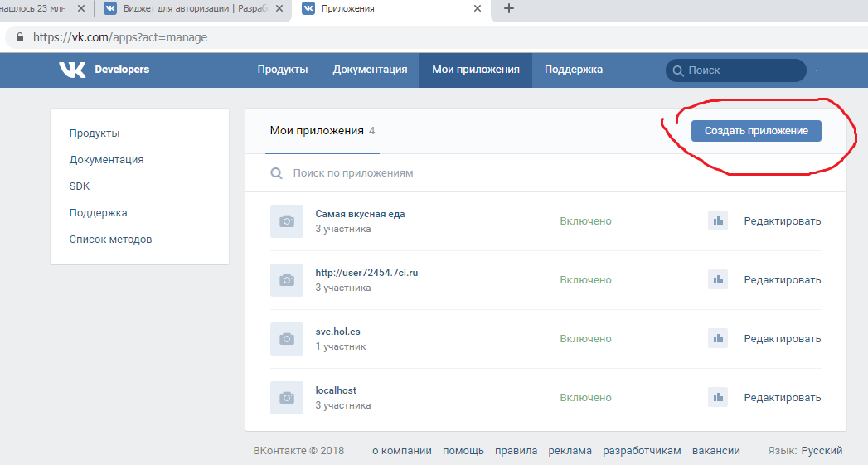Viewport: 868px width, 465px height.
Task: Open footer link вакансии
Action: [x=715, y=451]
